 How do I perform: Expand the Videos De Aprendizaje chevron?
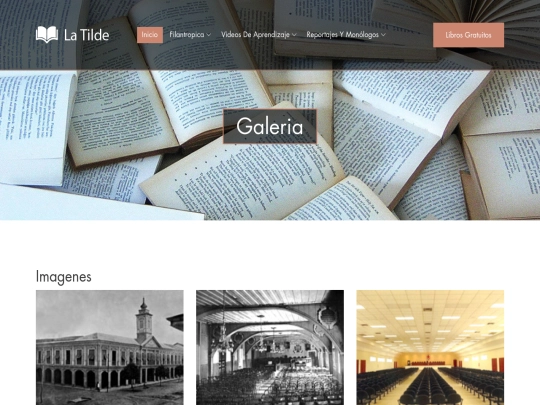tap(294, 35)
